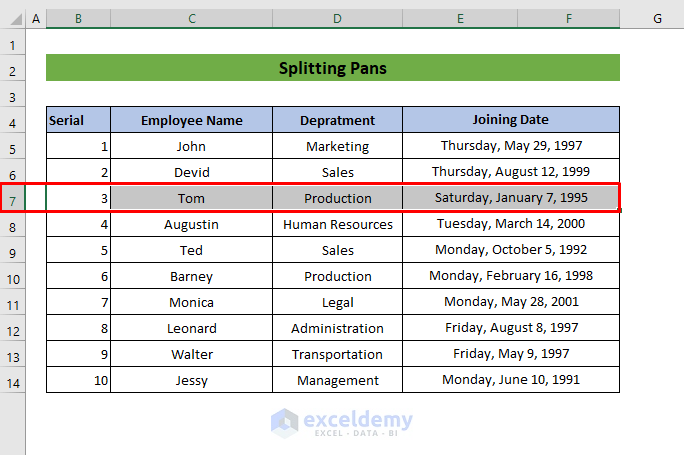The height and width of the screenshot is (455, 684).
Task: Select the serial number 8 cell
Action: (78, 328)
